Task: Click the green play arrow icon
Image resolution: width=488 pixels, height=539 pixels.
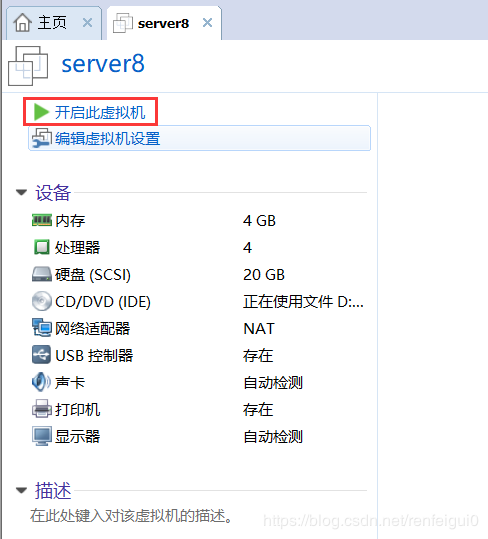Action: tap(42, 112)
